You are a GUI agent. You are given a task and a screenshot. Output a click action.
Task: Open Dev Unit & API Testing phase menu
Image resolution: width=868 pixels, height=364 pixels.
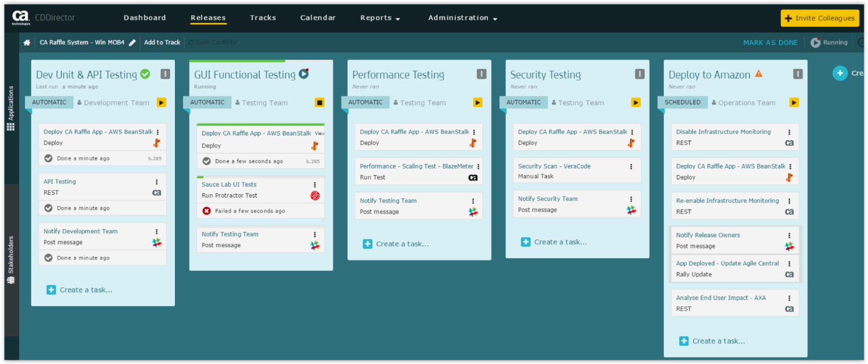pyautogui.click(x=165, y=74)
